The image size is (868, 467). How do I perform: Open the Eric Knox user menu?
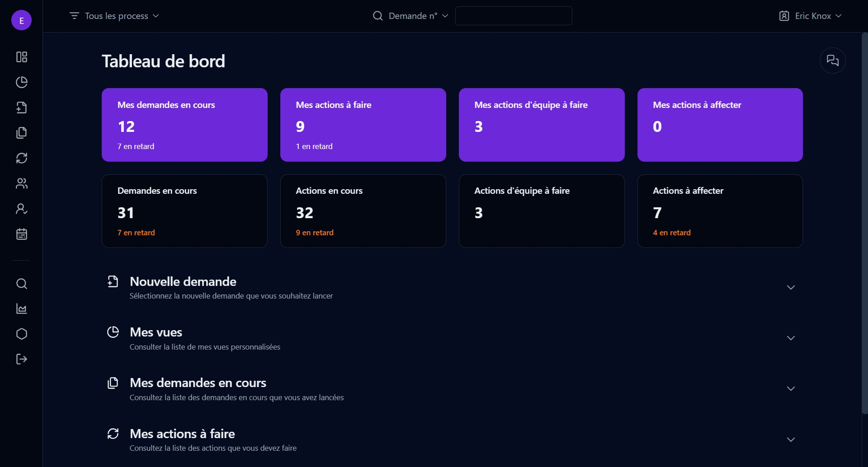click(811, 16)
